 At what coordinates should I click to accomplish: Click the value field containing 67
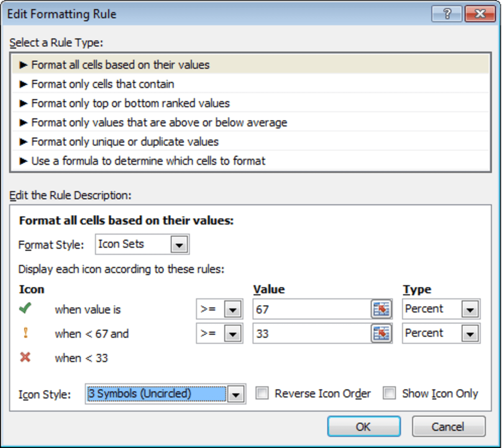314,309
